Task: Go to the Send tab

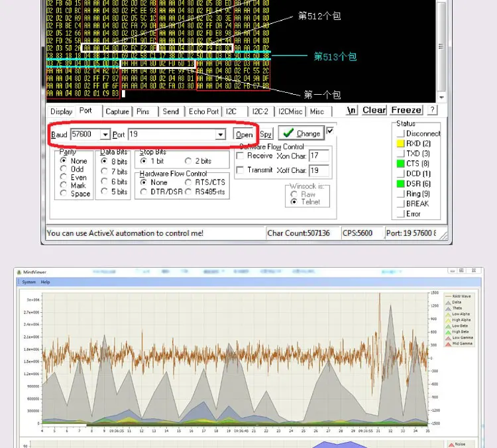Action: [170, 111]
